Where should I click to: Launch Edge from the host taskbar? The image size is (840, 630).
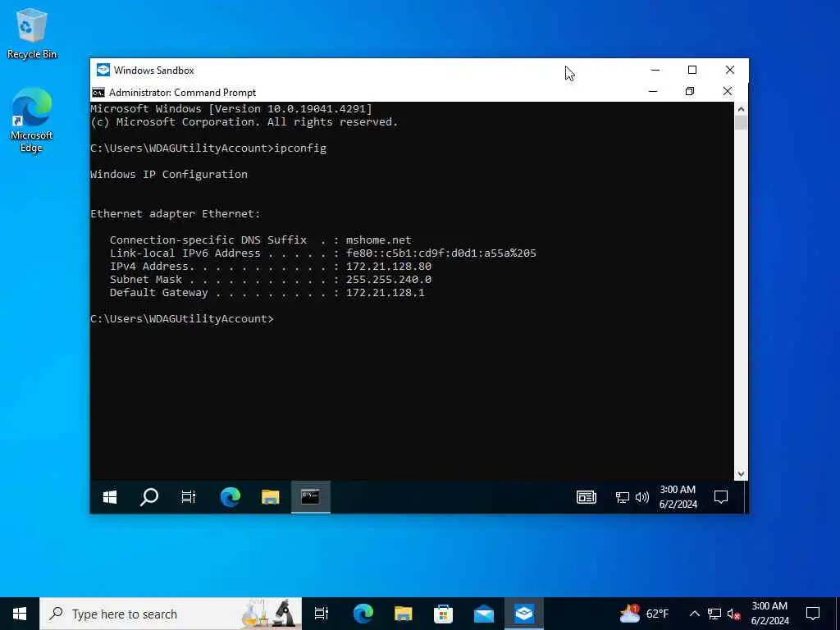363,614
